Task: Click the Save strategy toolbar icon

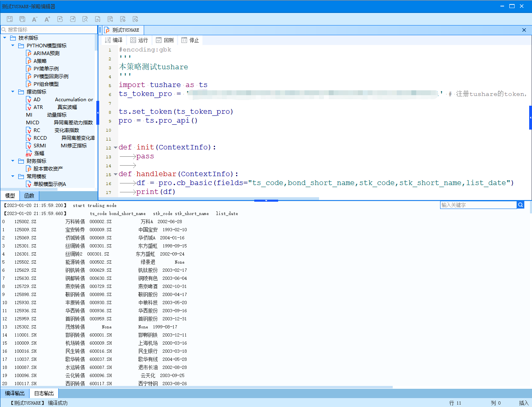Action: [10, 19]
